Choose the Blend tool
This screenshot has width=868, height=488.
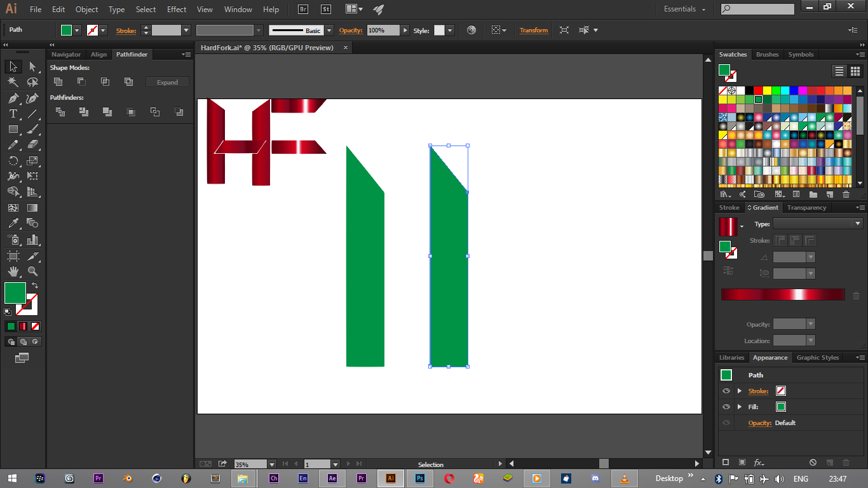click(x=32, y=223)
